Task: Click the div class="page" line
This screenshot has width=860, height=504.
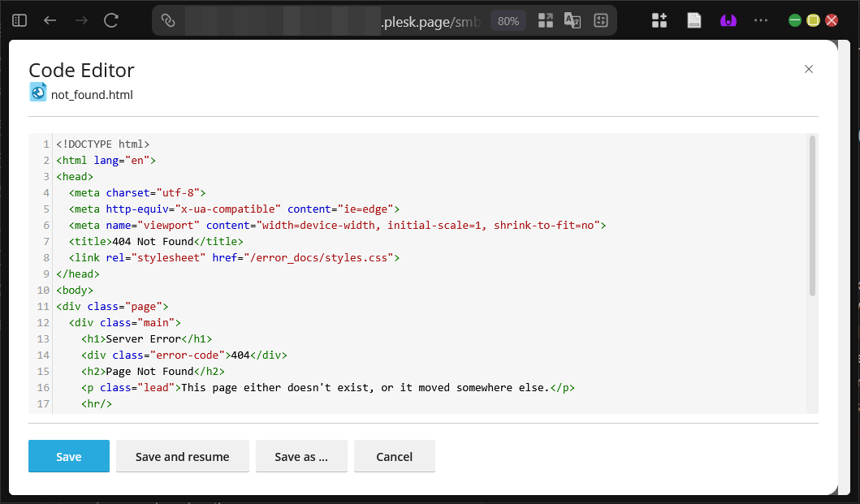Action: pos(112,307)
